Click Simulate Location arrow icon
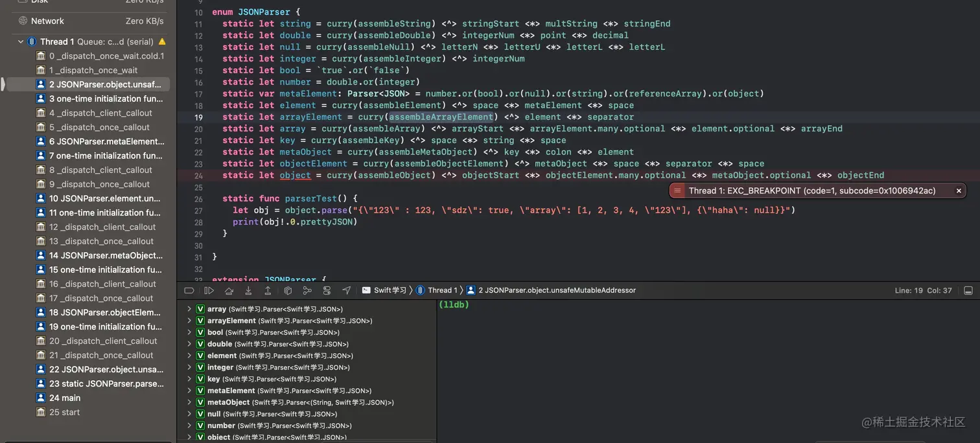This screenshot has height=443, width=980. [346, 291]
